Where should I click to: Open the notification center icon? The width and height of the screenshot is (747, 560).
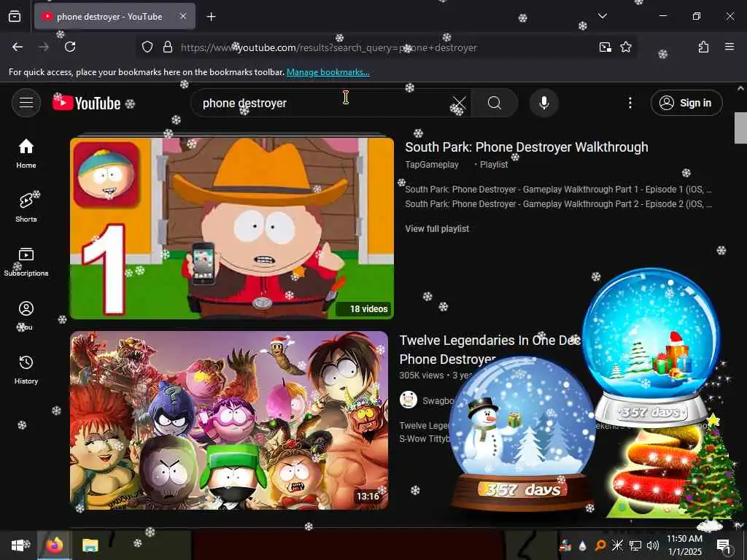(x=723, y=545)
